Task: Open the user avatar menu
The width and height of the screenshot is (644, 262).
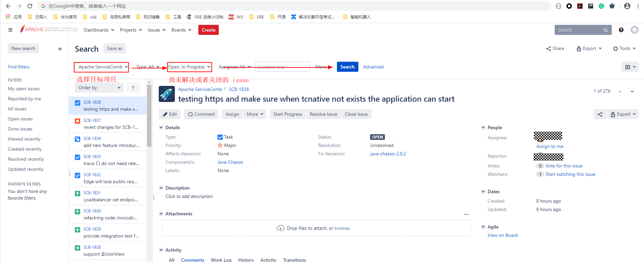Action: click(634, 30)
